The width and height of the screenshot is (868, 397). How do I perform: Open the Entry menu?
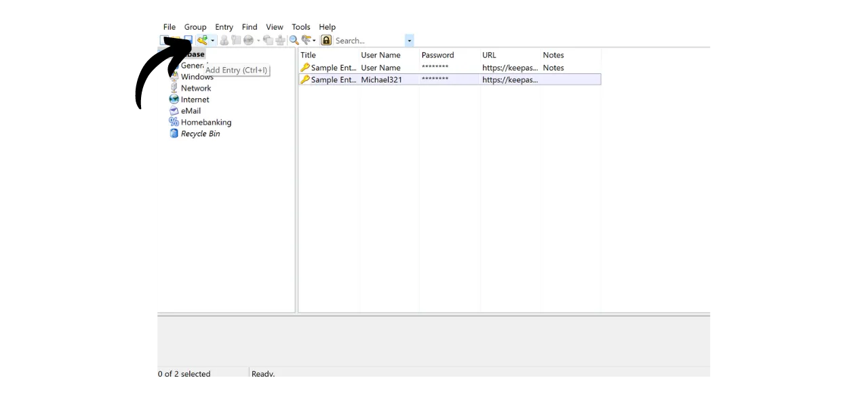[x=224, y=27]
